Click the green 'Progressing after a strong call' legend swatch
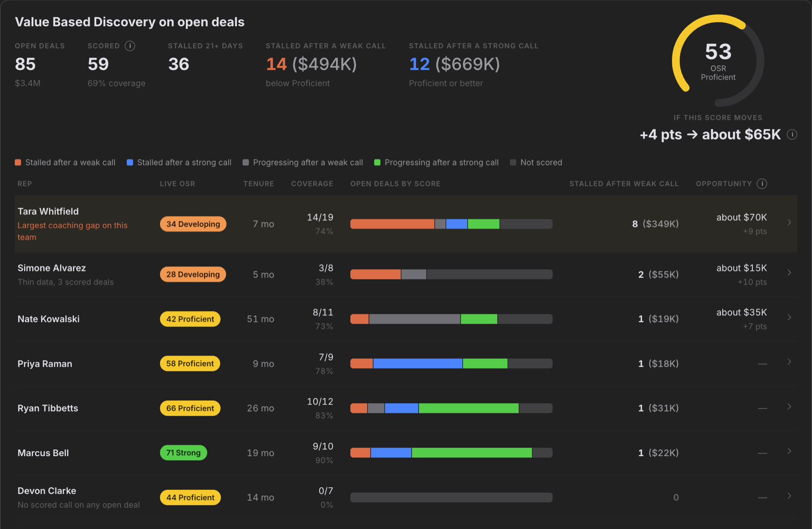This screenshot has width=812, height=529. pyautogui.click(x=378, y=162)
